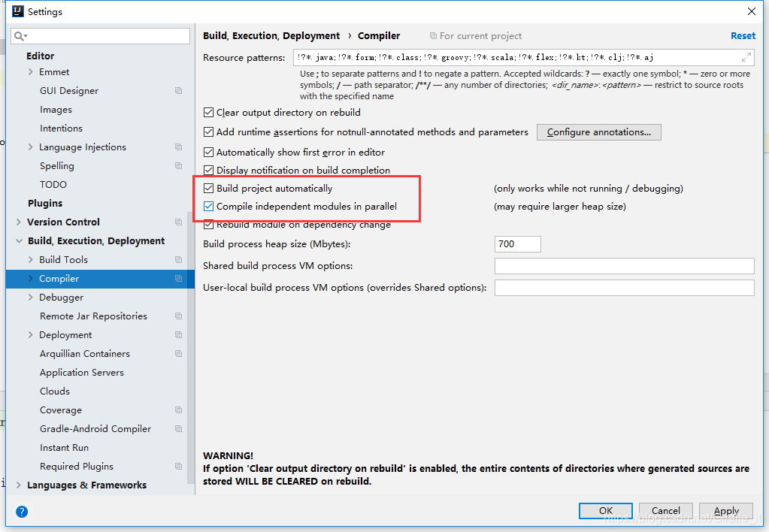Expand the Compiler node arrow
Screen dimensions: 769x532
pos(30,279)
